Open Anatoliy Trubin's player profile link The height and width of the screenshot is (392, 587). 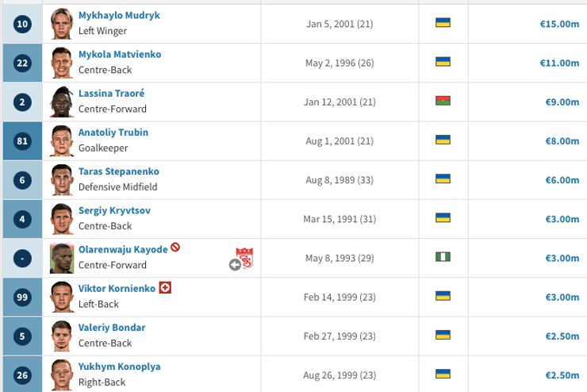pos(113,133)
